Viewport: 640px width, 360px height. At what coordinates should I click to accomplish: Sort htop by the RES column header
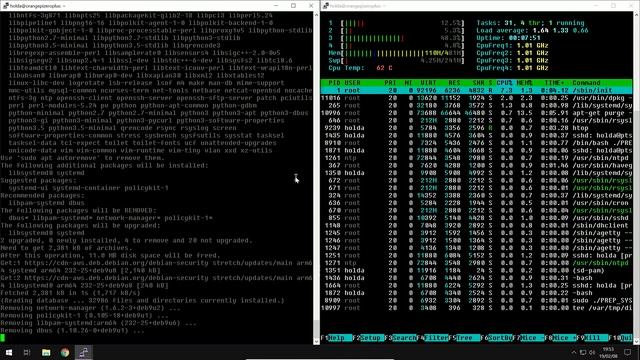454,83
